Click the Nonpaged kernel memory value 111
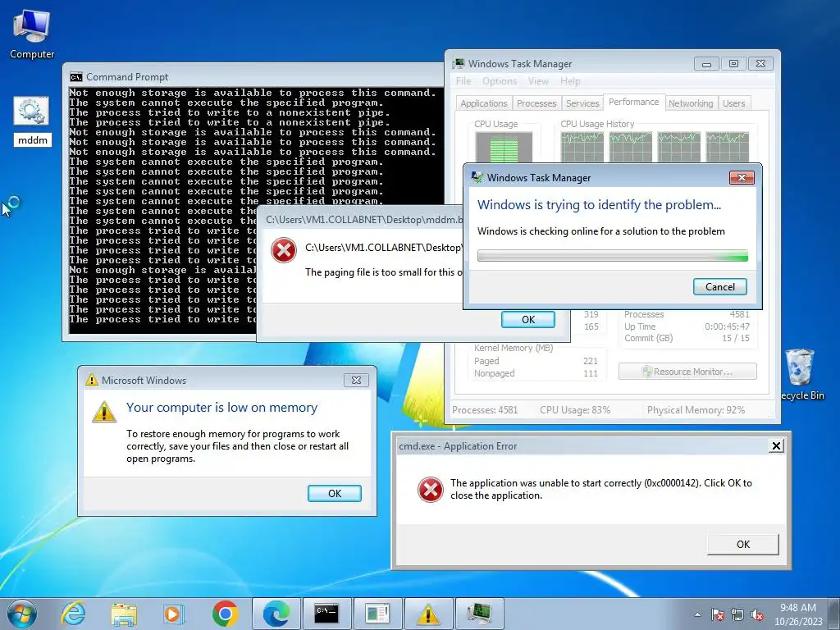The width and height of the screenshot is (840, 630). point(591,373)
